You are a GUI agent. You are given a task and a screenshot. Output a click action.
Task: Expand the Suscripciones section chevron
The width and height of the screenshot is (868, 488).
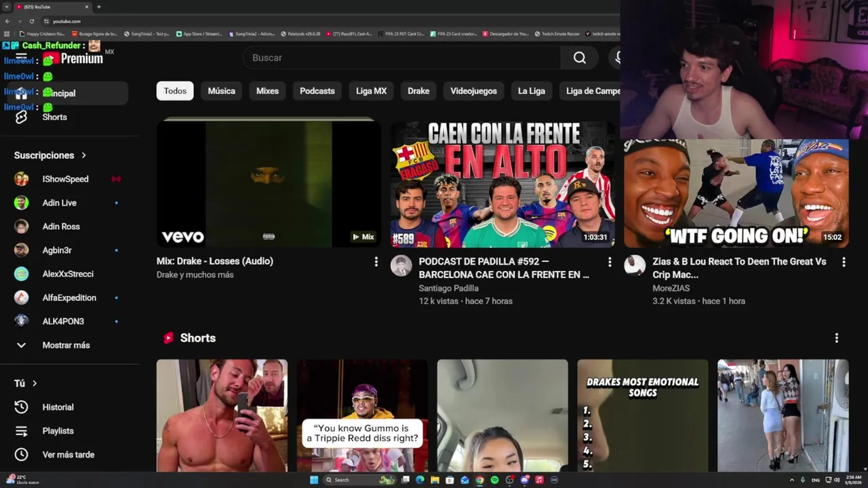click(x=84, y=155)
